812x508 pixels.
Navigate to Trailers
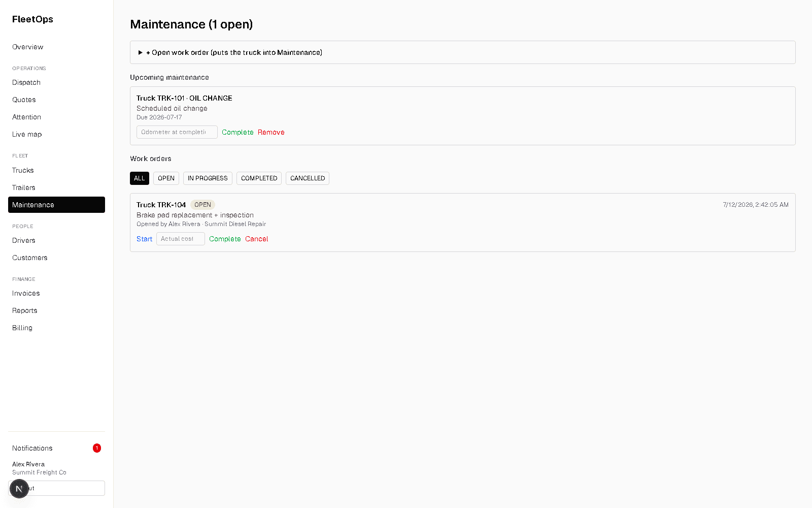pyautogui.click(x=56, y=187)
